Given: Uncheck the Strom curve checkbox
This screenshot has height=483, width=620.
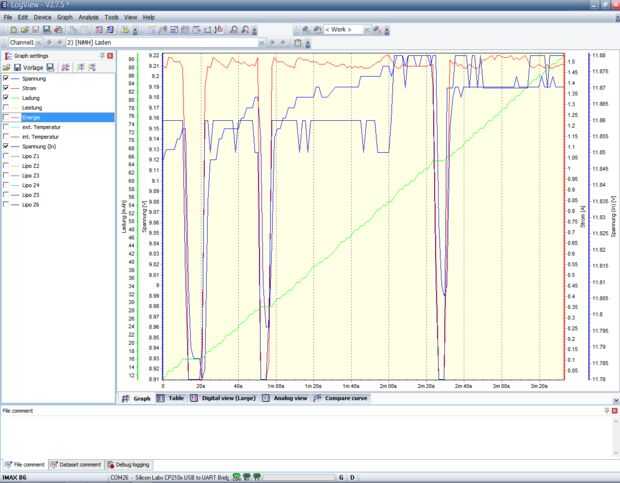Looking at the screenshot, I should (x=6, y=88).
